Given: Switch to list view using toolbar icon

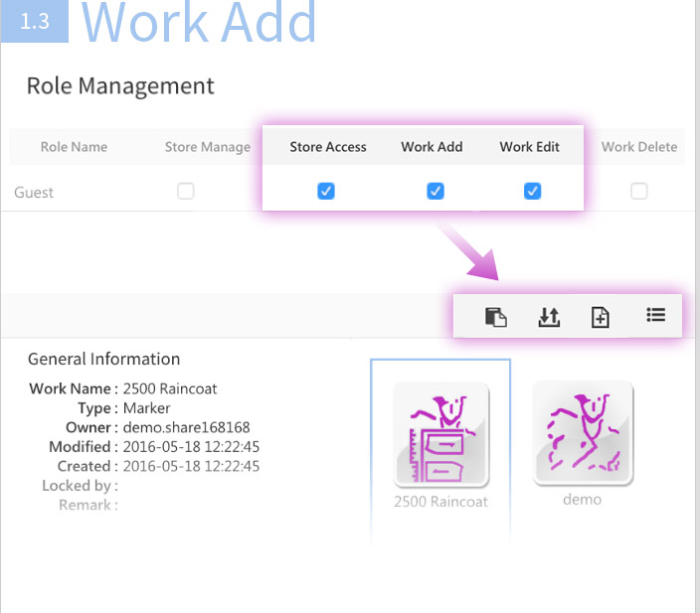Looking at the screenshot, I should [655, 315].
